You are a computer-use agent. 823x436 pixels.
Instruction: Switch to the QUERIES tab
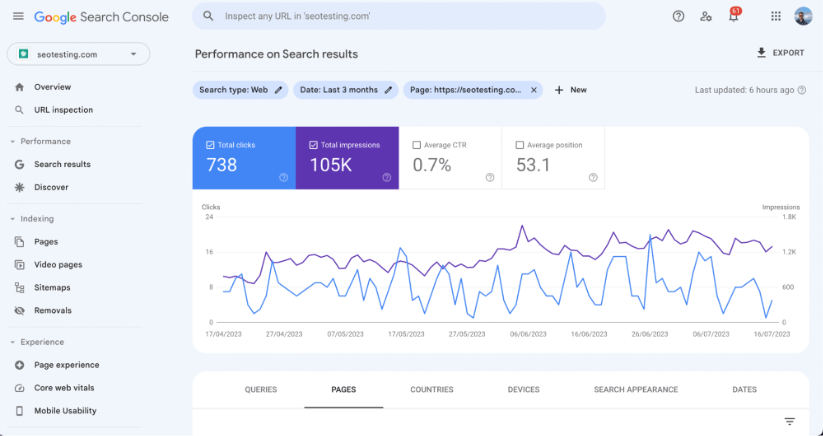(x=261, y=389)
